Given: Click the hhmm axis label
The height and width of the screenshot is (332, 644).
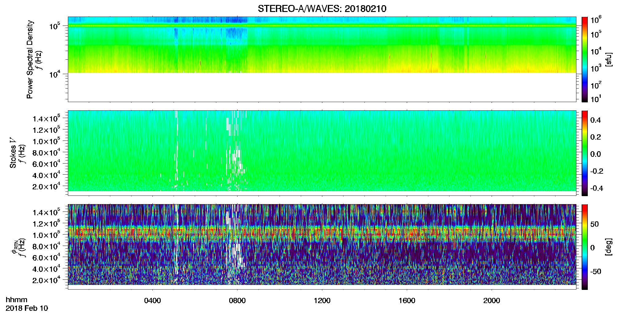Looking at the screenshot, I should click(x=17, y=300).
